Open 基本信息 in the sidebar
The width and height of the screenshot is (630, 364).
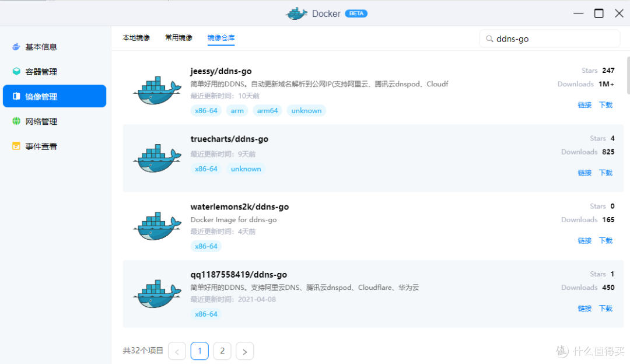pyautogui.click(x=55, y=47)
